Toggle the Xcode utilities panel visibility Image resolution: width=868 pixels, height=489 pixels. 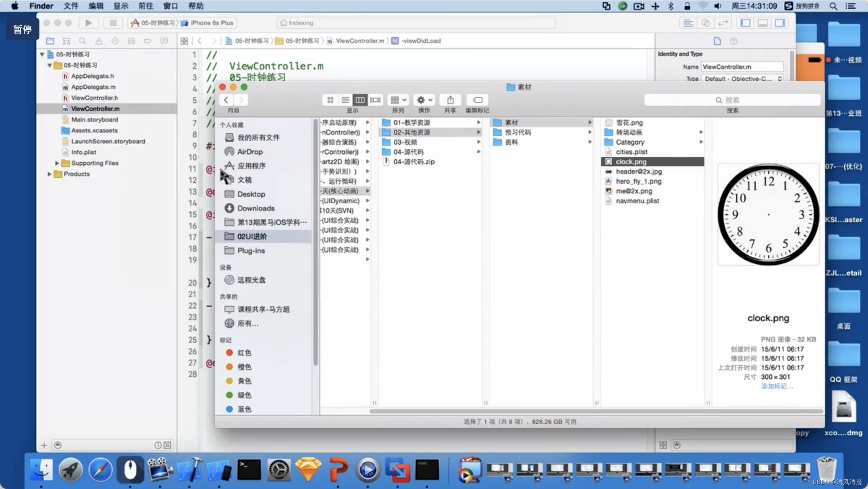click(780, 23)
